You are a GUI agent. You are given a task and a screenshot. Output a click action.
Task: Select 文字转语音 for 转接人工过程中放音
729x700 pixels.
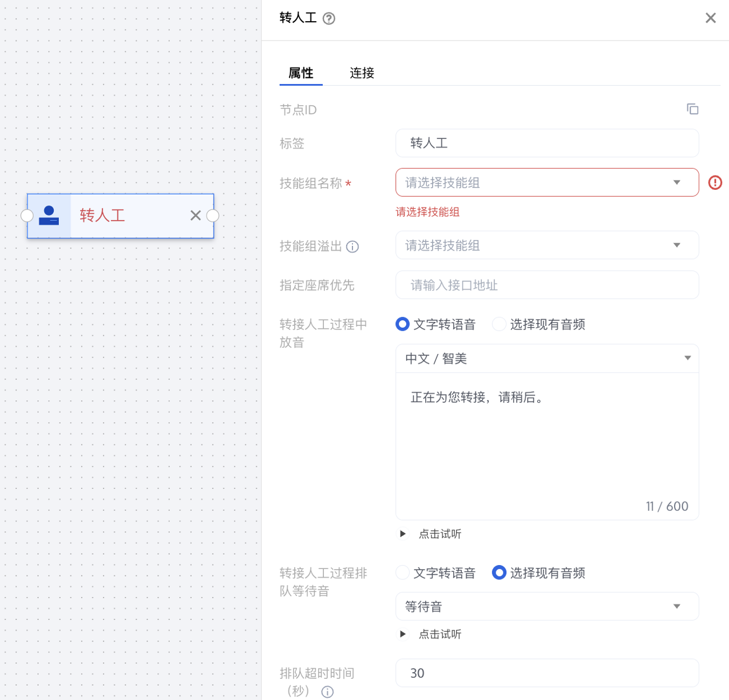(x=403, y=324)
